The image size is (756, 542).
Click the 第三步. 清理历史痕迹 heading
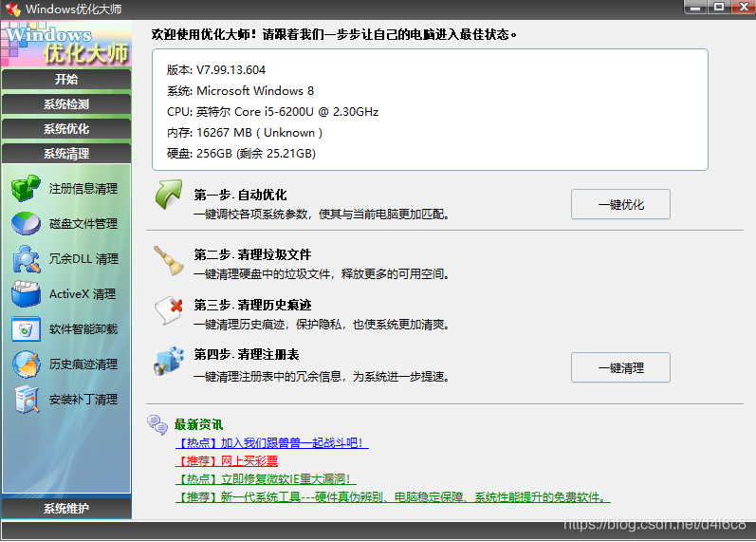pos(252,305)
